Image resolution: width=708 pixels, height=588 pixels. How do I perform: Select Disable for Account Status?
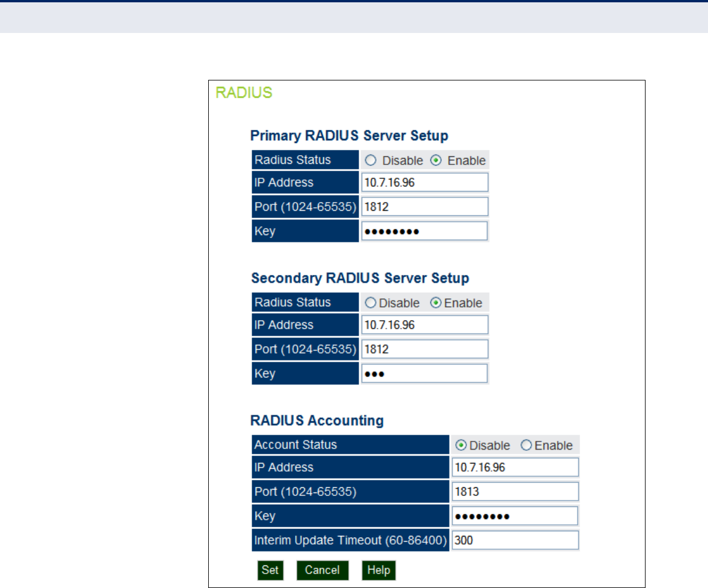[x=461, y=445]
